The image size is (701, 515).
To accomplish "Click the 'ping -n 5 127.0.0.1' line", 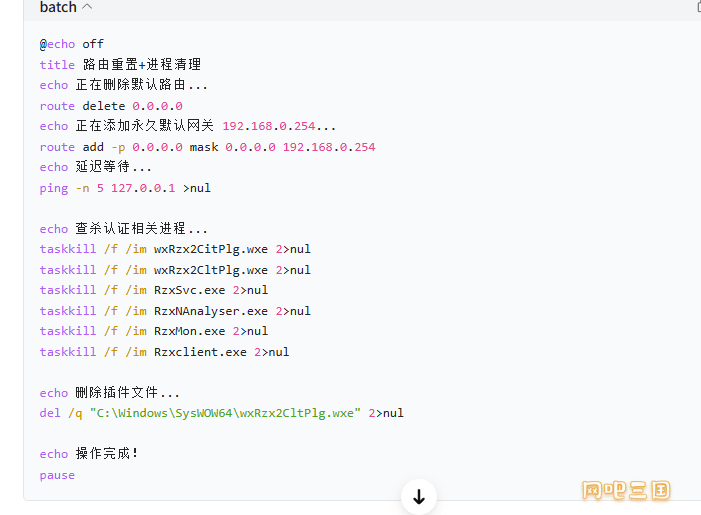I will click(x=125, y=188).
